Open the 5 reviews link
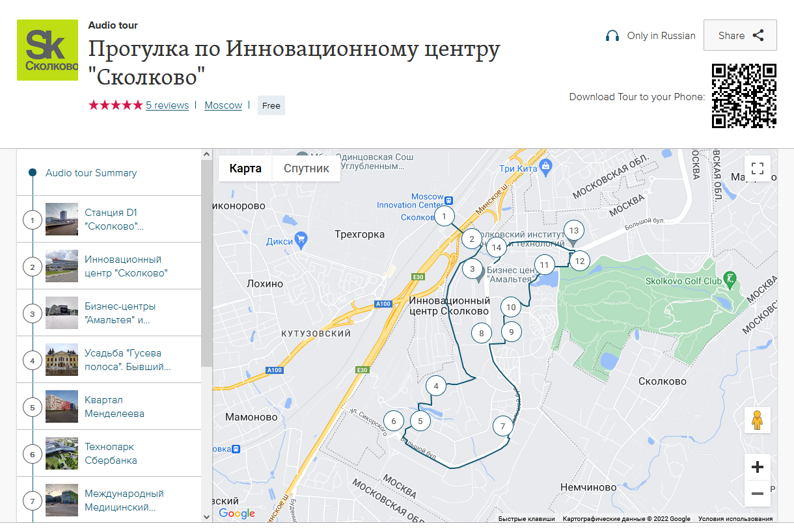This screenshot has height=532, width=794. tap(167, 105)
